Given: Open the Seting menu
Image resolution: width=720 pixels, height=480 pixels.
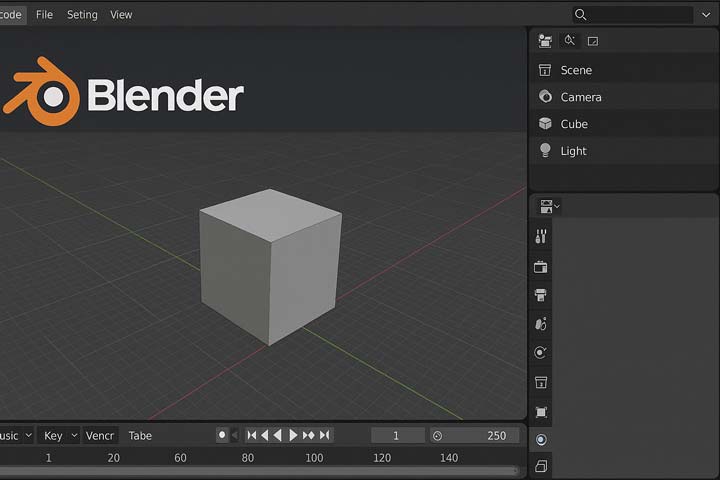Looking at the screenshot, I should pyautogui.click(x=82, y=15).
